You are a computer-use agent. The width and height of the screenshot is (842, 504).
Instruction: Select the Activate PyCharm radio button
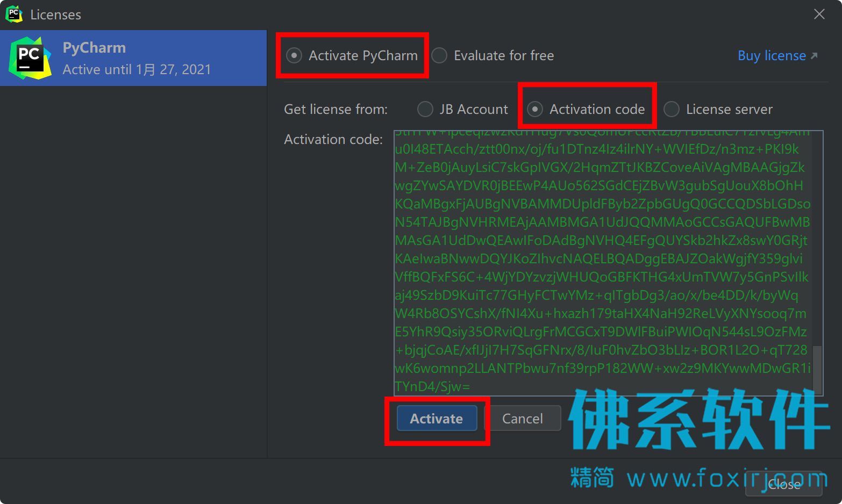click(x=294, y=55)
